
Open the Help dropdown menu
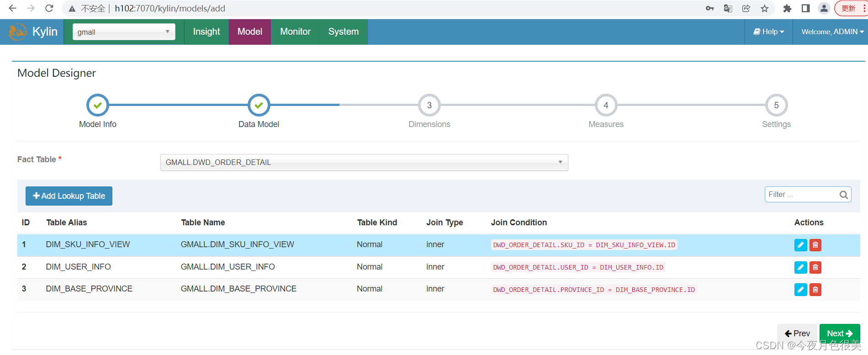(x=769, y=32)
